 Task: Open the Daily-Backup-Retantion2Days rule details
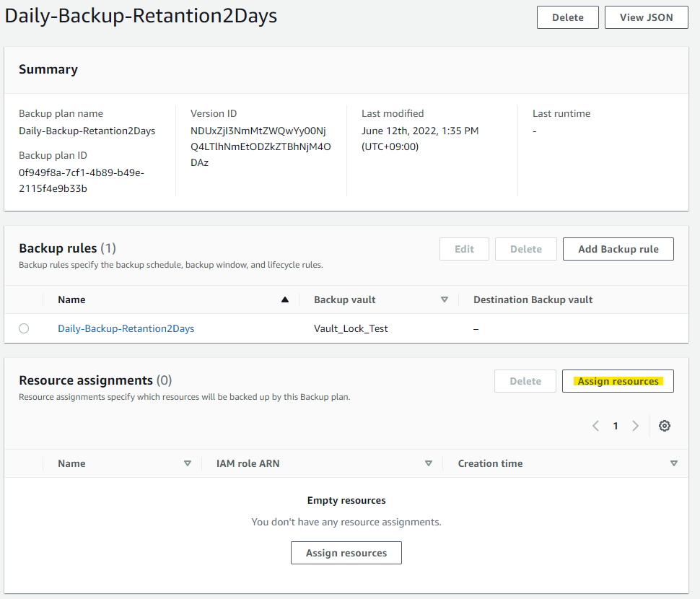pos(126,328)
